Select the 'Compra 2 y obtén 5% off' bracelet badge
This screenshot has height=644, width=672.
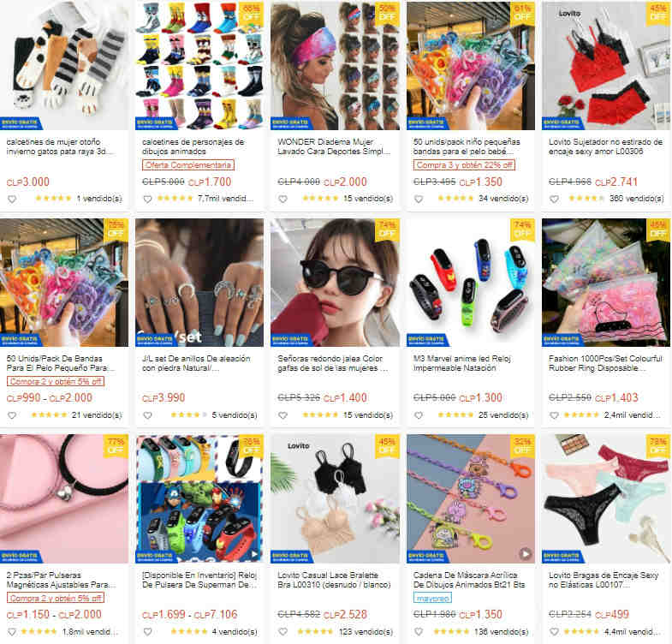56,598
